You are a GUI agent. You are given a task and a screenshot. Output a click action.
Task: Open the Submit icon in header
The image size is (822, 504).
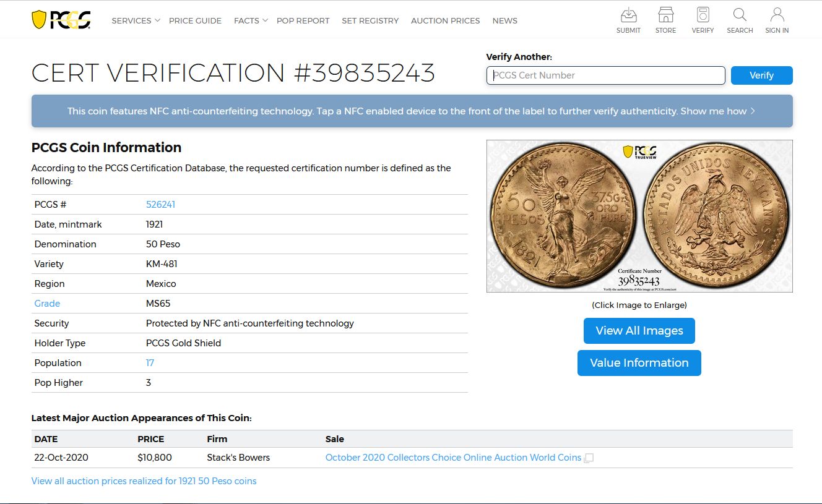[x=628, y=20]
